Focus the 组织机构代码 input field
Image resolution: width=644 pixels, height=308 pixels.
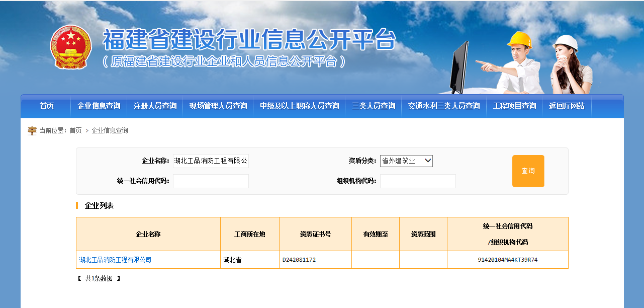click(x=418, y=181)
